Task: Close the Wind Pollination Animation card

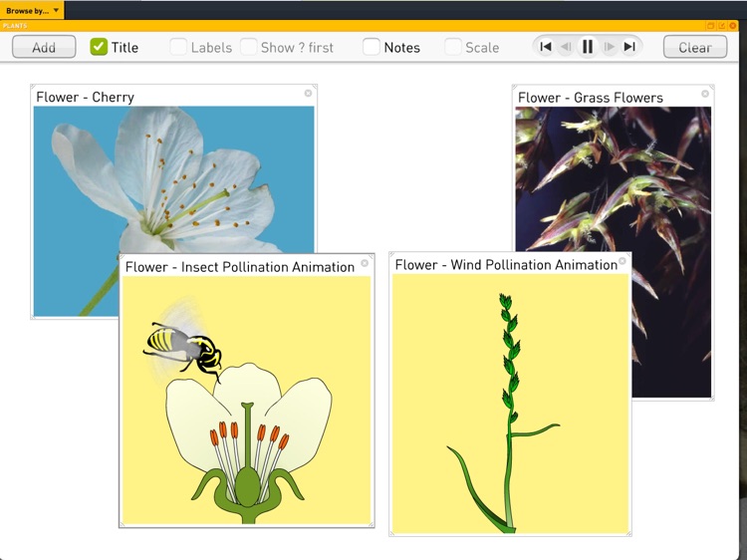Action: click(x=622, y=261)
